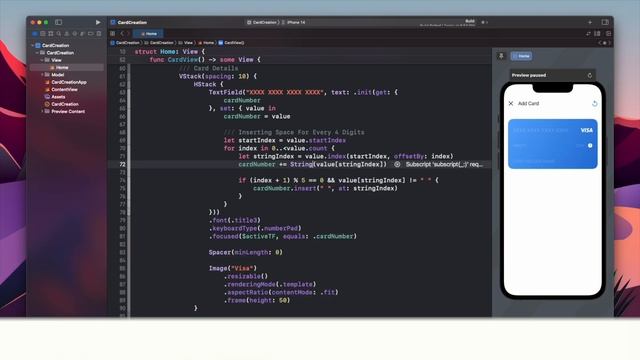Click the error icon on line 72
Screen dimensions: 640x360
click(x=397, y=164)
